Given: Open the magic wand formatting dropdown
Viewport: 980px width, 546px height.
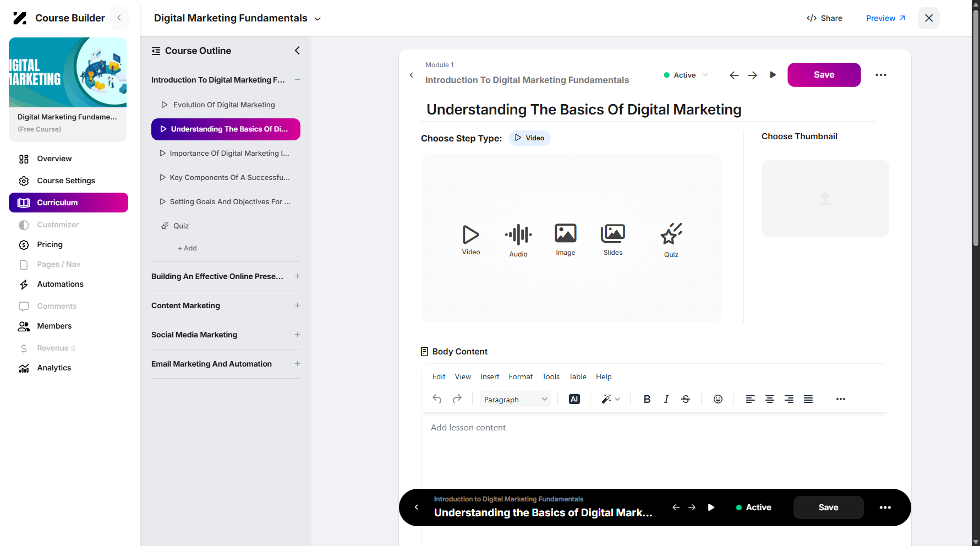Looking at the screenshot, I should click(611, 399).
